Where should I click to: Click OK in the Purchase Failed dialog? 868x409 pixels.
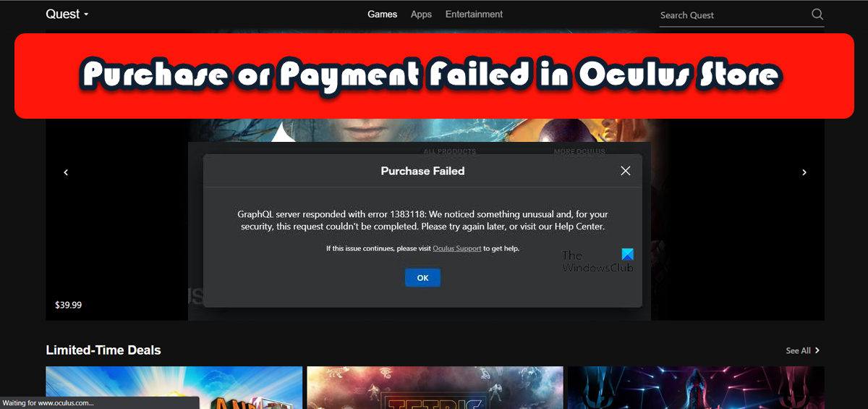point(422,278)
